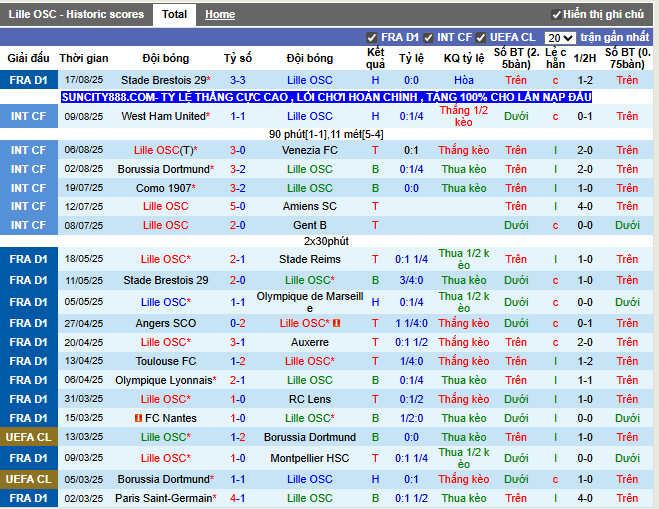Open Borussia Dortmund link in 02/08/25 row
This screenshot has height=509, width=659.
click(163, 169)
